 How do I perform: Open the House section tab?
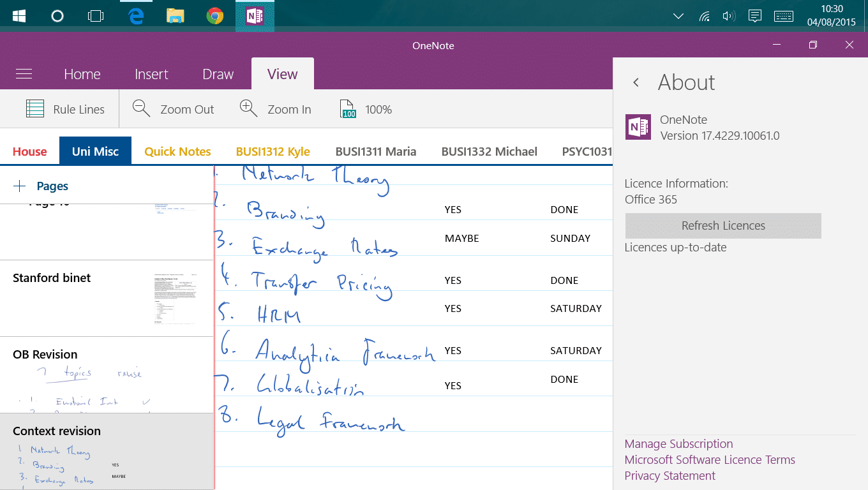(30, 151)
